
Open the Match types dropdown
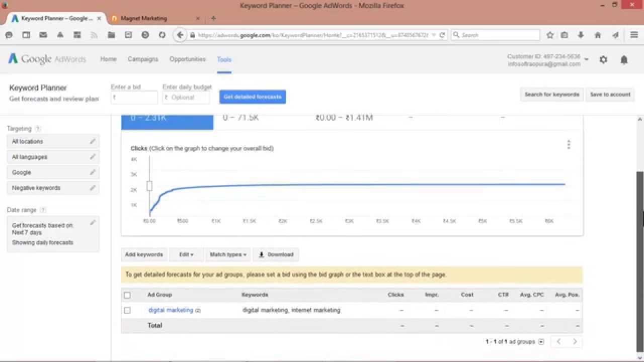228,254
